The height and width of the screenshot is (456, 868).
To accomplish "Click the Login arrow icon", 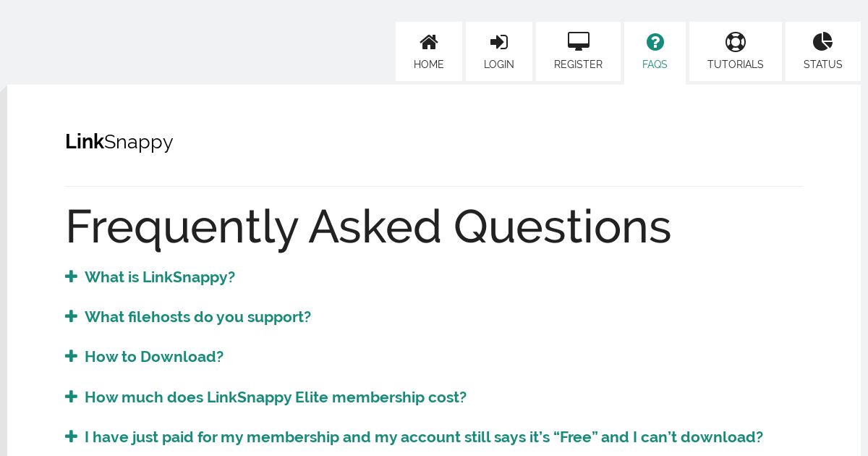I will 499,42.
